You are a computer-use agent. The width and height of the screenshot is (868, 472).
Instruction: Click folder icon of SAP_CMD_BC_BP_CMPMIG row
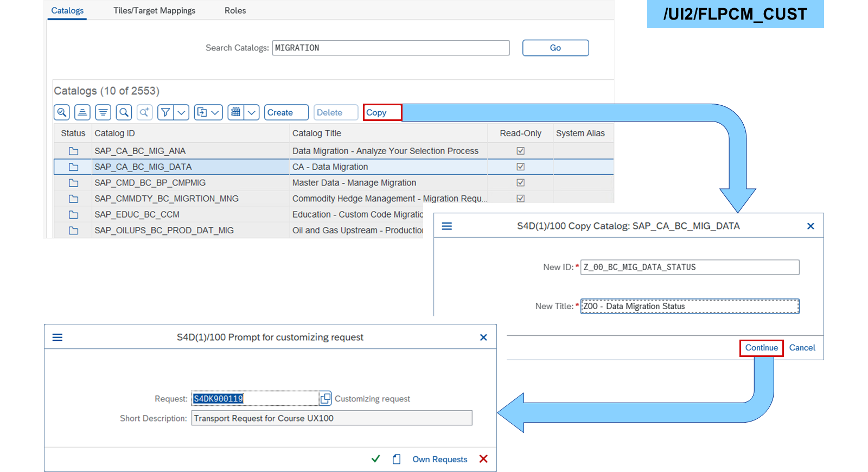pyautogui.click(x=73, y=183)
